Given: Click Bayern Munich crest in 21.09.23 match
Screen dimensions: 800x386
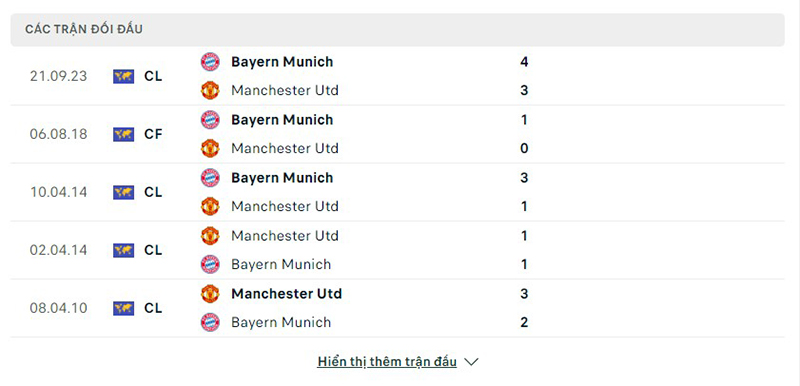Looking at the screenshot, I should click(210, 62).
